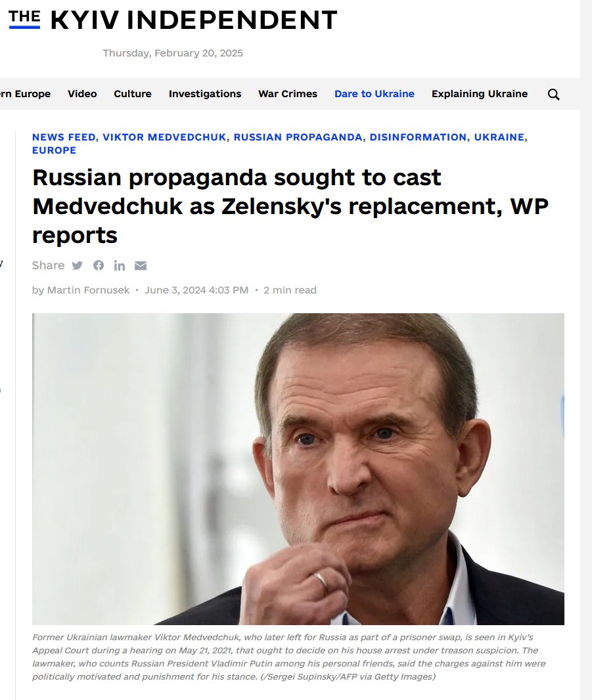Share article on Facebook
Viewport: 592px width, 700px height.
click(99, 266)
